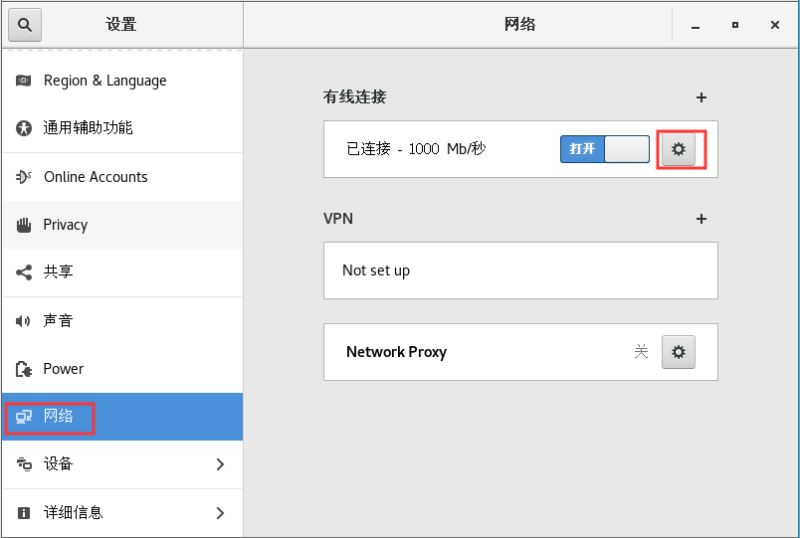Screen dimensions: 800x538
Task: Click the Online Accounts icon
Action: 24,177
